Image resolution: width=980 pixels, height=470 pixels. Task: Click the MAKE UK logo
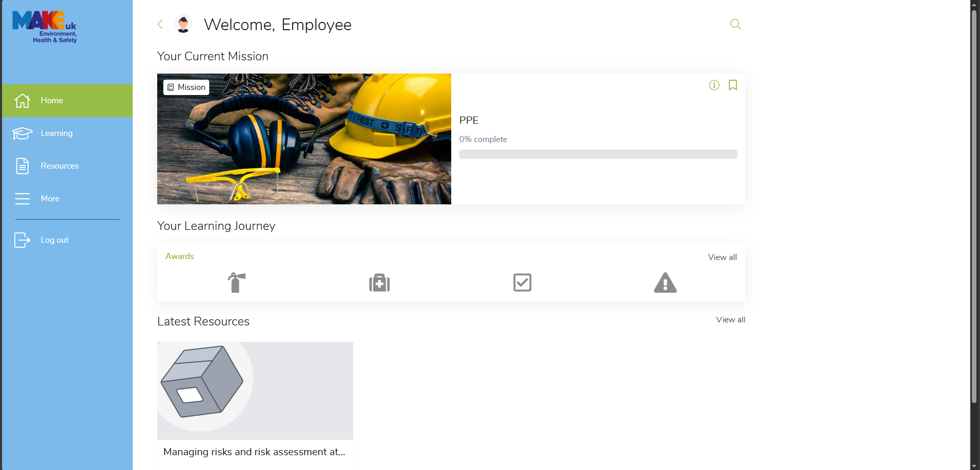[45, 27]
